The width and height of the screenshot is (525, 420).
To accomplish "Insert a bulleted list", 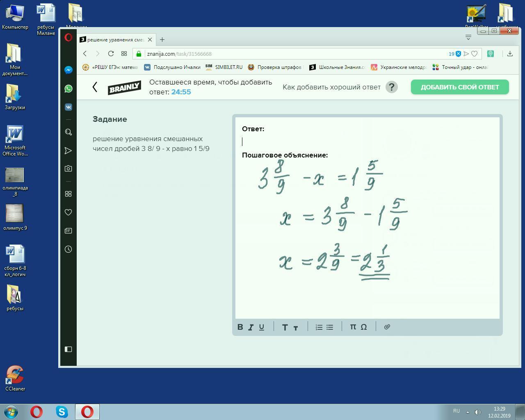I will point(330,327).
